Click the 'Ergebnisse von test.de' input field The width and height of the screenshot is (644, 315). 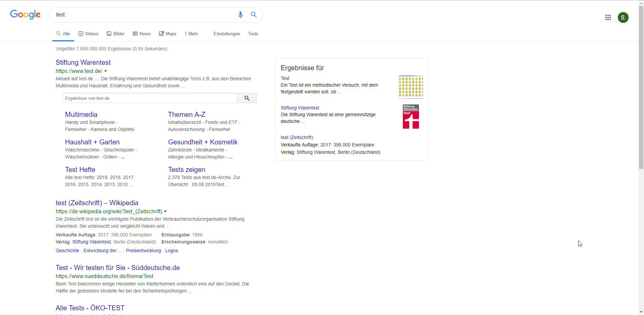tap(150, 98)
